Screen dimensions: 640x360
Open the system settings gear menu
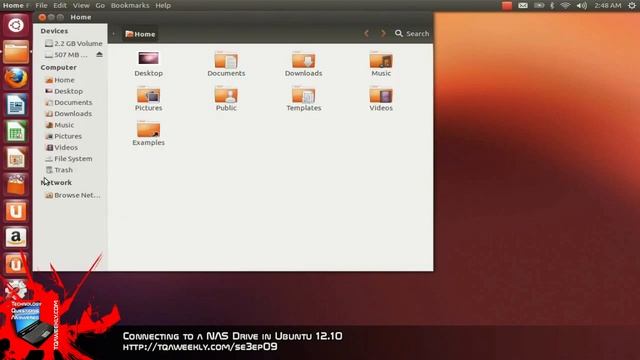[x=632, y=5]
